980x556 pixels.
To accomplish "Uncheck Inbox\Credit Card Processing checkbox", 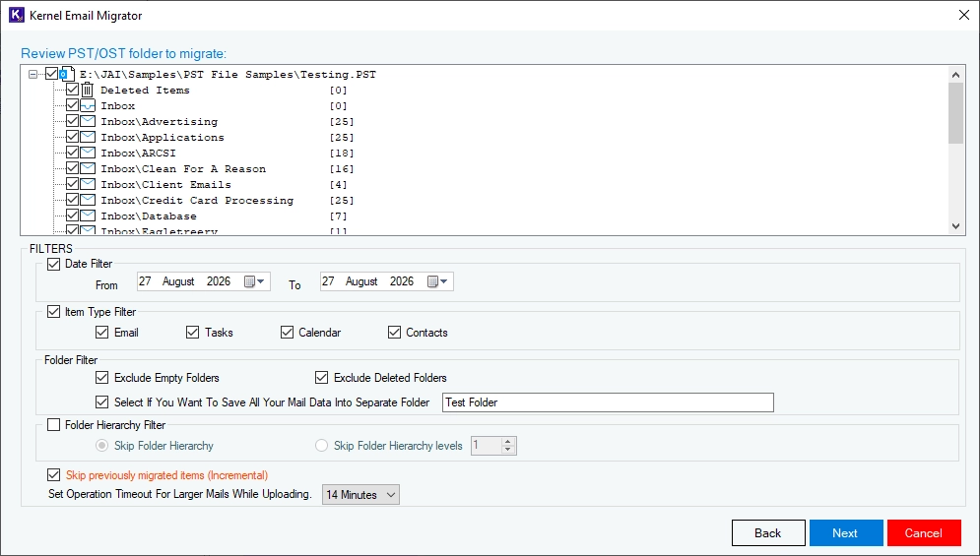I will point(73,200).
